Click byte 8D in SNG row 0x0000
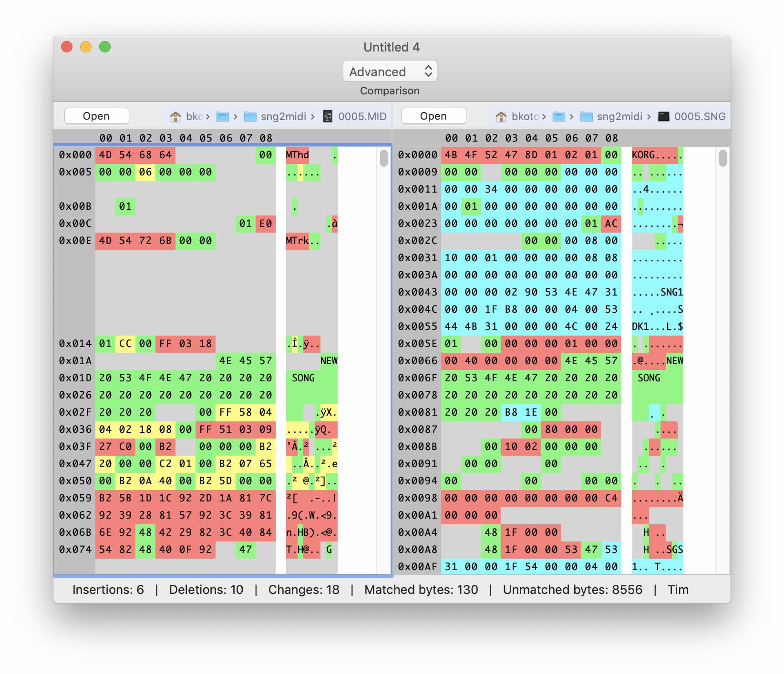 [531, 155]
